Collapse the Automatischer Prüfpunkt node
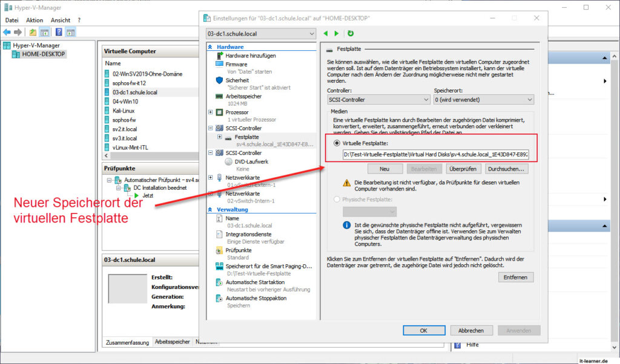 (x=109, y=180)
